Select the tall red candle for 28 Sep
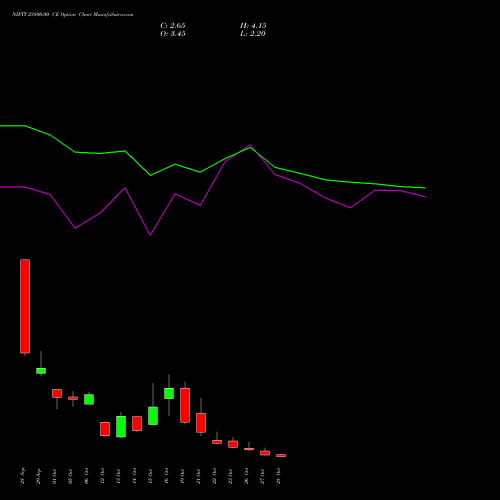 [25, 306]
